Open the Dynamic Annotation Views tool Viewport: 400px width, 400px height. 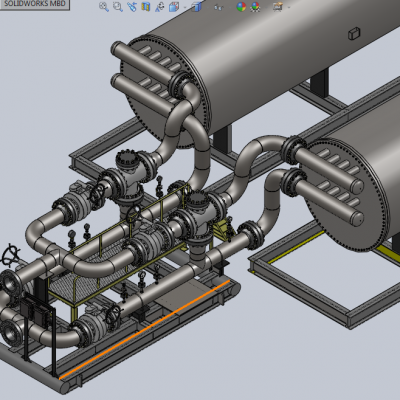coord(160,7)
